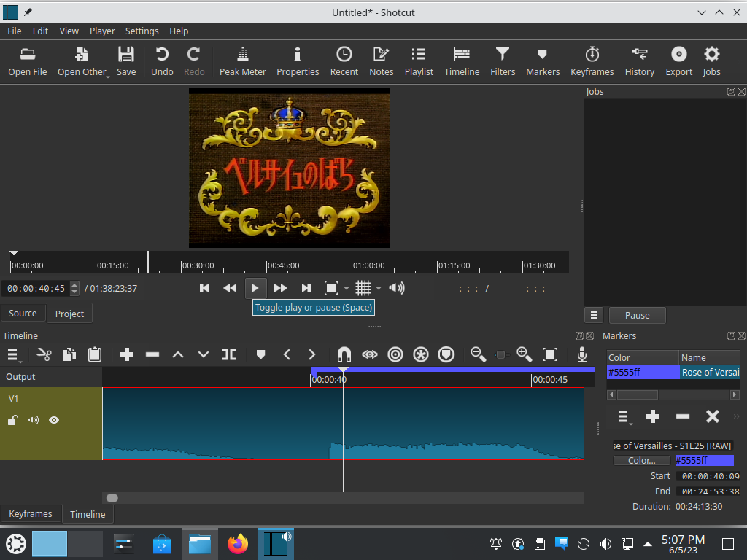This screenshot has height=560, width=747.
Task: Open the View menu
Action: click(69, 31)
